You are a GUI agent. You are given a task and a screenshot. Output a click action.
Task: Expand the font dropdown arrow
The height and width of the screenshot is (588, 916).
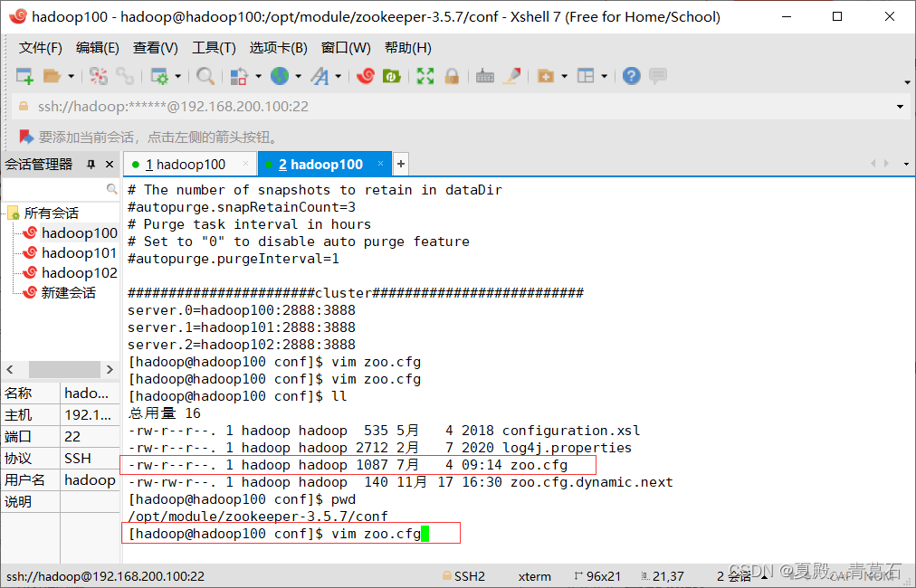[x=339, y=76]
